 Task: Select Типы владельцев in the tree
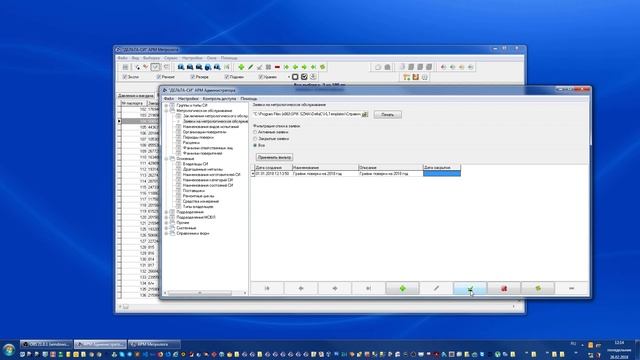[x=198, y=207]
